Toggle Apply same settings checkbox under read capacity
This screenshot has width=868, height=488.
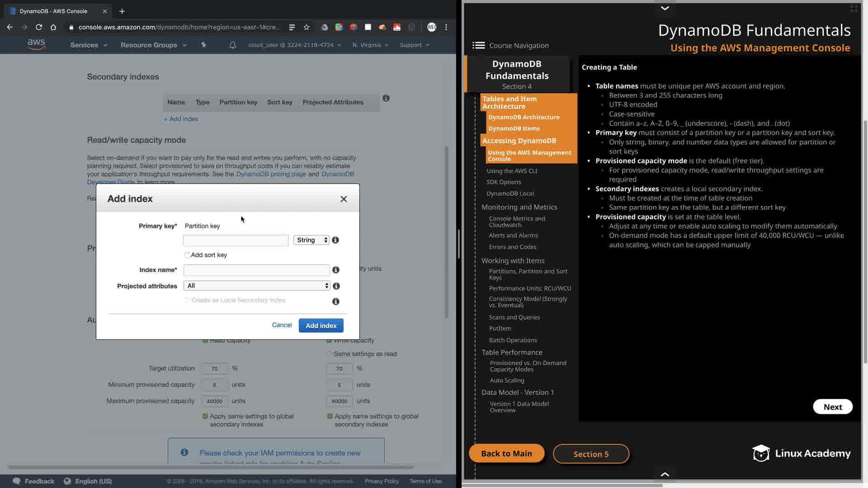(x=205, y=416)
